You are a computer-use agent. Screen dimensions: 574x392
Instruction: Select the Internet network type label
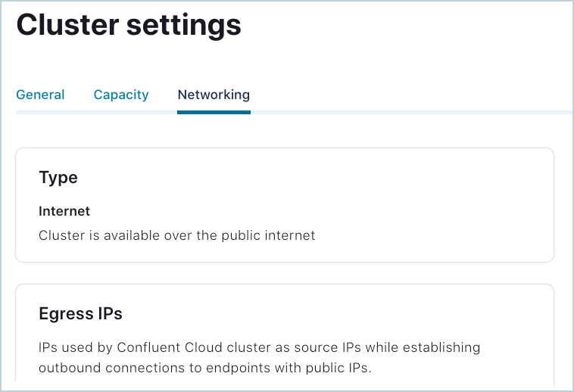(64, 211)
